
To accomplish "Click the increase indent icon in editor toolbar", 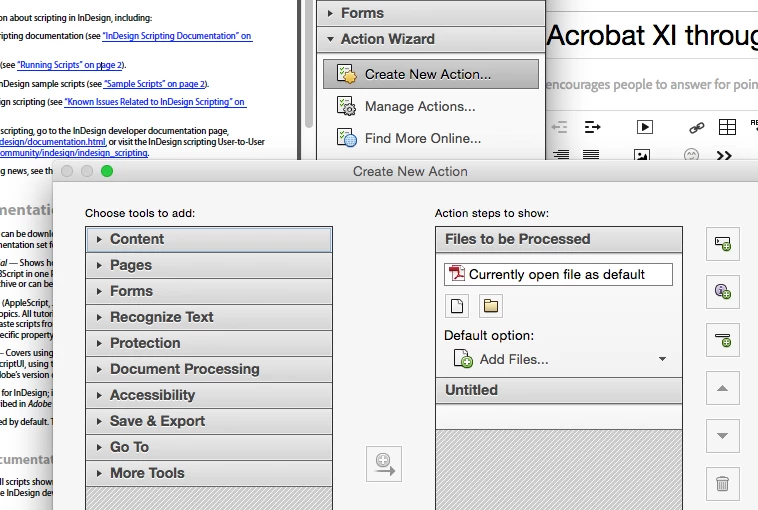I will (592, 127).
